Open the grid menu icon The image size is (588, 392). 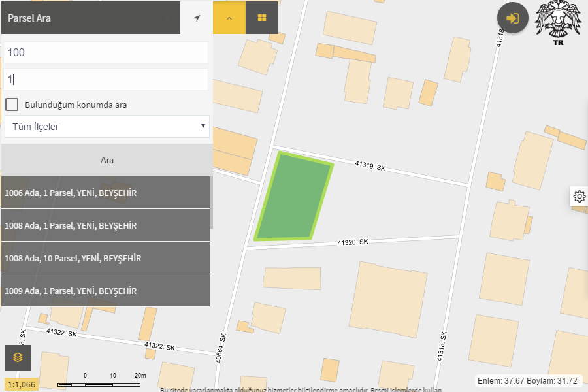pos(262,18)
